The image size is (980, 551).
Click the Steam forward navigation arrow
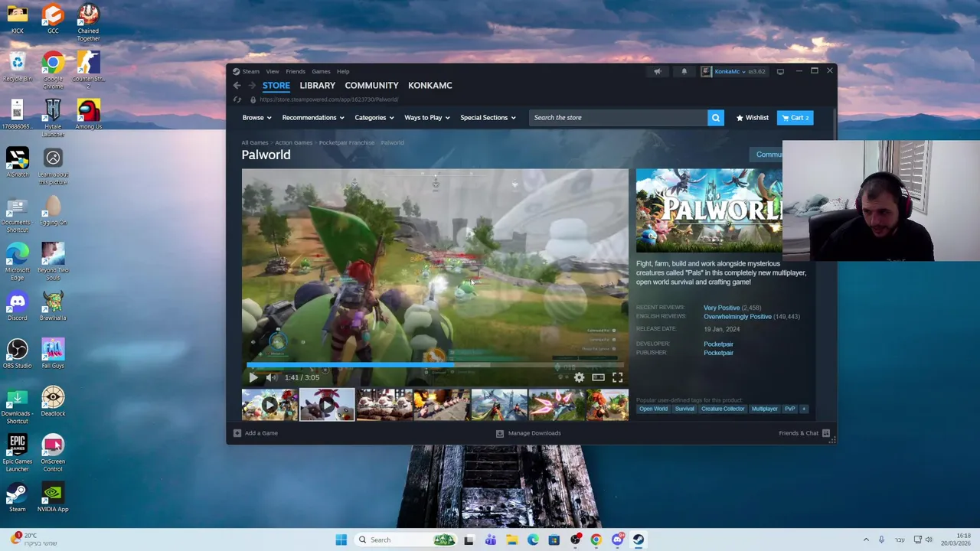coord(251,86)
